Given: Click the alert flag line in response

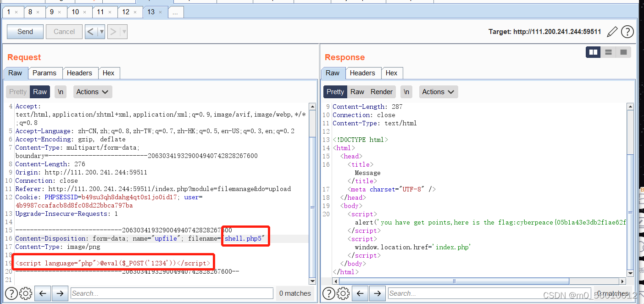Looking at the screenshot, I should (x=491, y=222).
